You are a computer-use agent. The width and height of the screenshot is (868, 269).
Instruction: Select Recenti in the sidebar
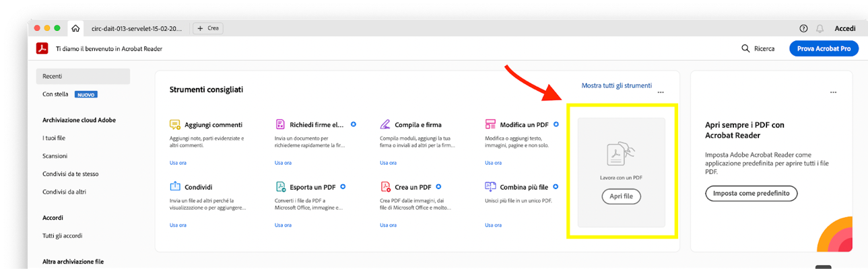pyautogui.click(x=83, y=76)
